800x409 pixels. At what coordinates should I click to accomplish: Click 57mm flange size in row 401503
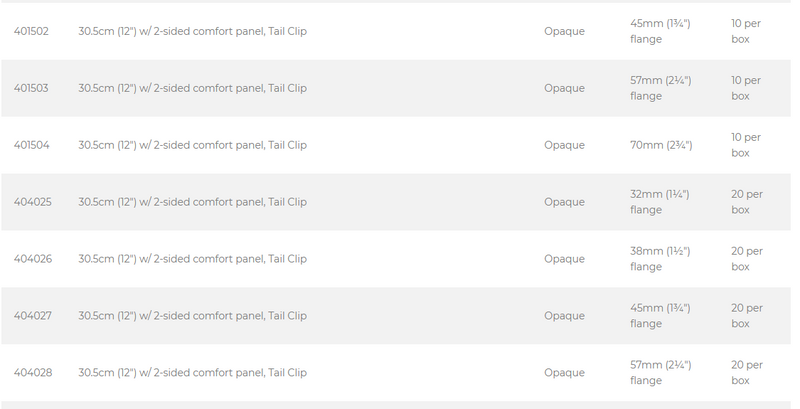(661, 88)
